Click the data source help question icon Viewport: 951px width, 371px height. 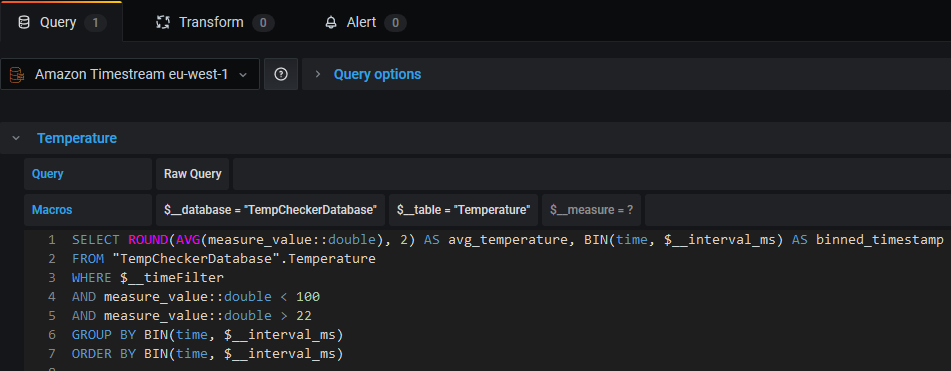(x=281, y=74)
